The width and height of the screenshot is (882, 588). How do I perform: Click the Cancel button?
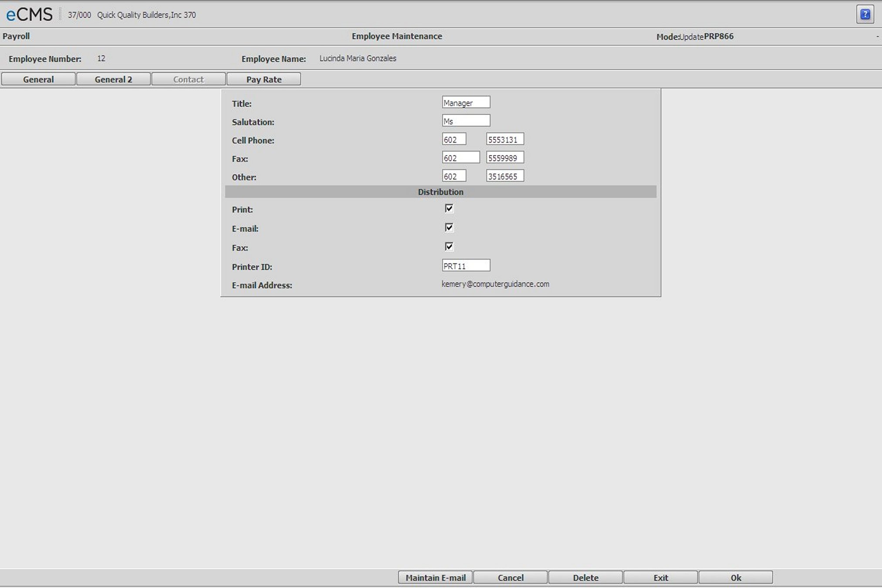pyautogui.click(x=510, y=578)
